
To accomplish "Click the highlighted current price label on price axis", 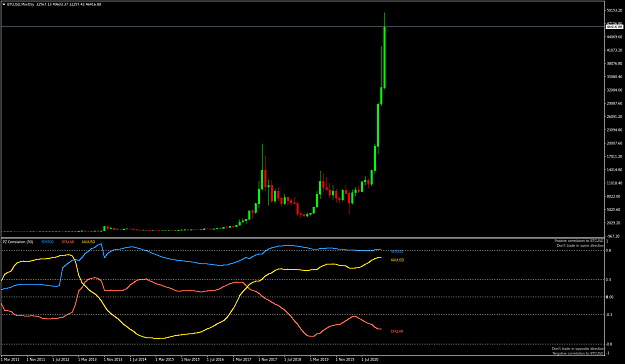I will click(614, 27).
